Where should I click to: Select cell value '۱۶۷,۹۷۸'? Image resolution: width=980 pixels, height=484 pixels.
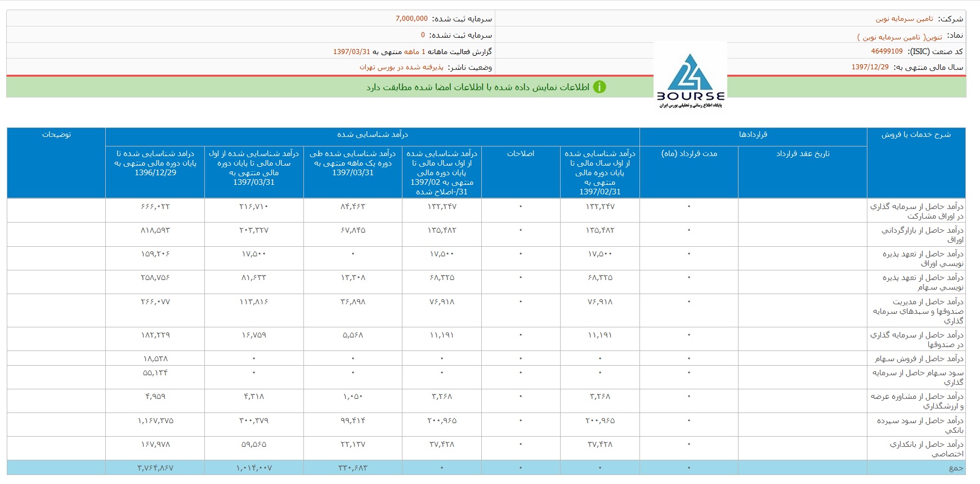click(x=155, y=445)
